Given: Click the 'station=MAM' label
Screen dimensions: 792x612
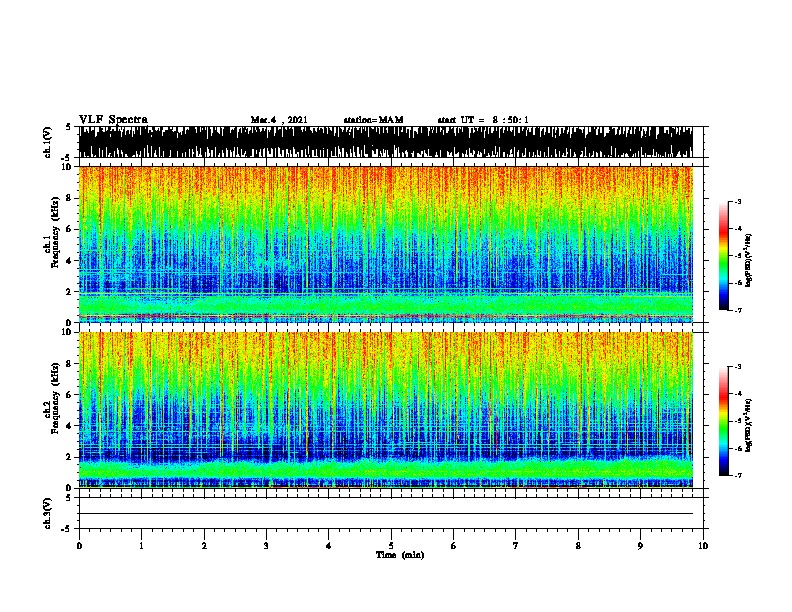Looking at the screenshot, I should click(373, 120).
